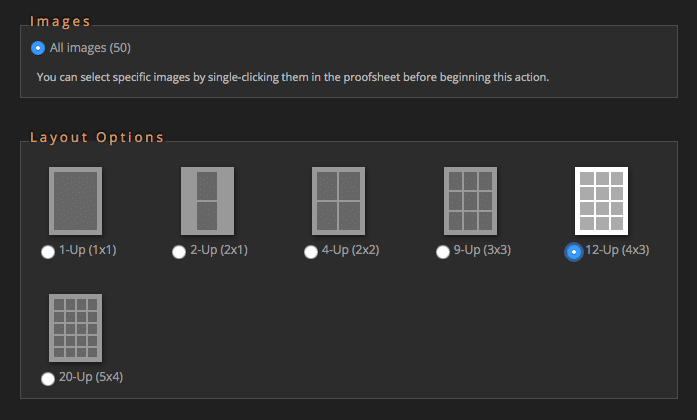Click the "1-Up (1x1)" label text

[x=87, y=251]
